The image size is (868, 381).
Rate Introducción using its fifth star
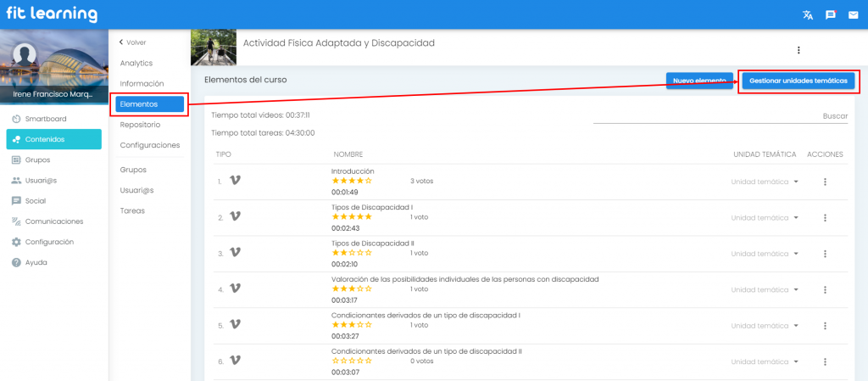[369, 181]
